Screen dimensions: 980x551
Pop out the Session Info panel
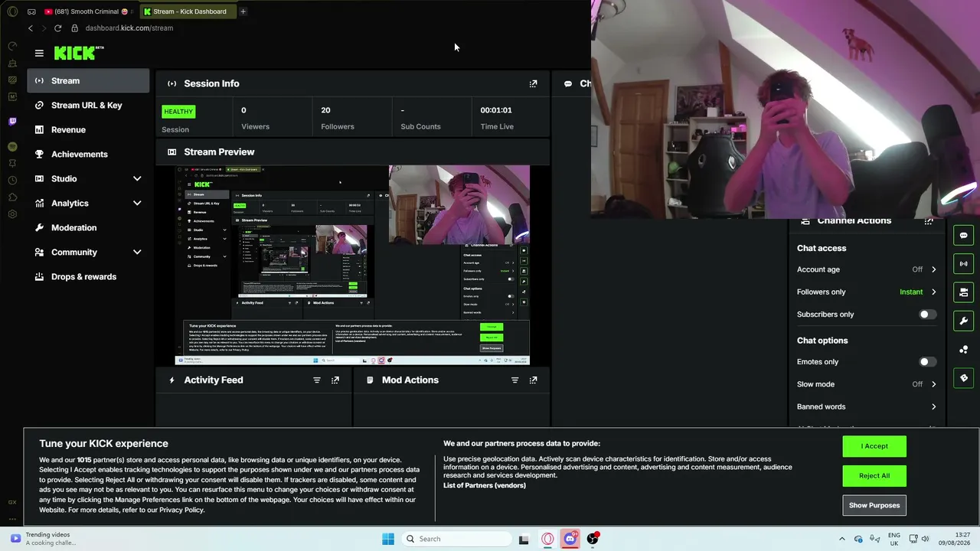tap(533, 83)
